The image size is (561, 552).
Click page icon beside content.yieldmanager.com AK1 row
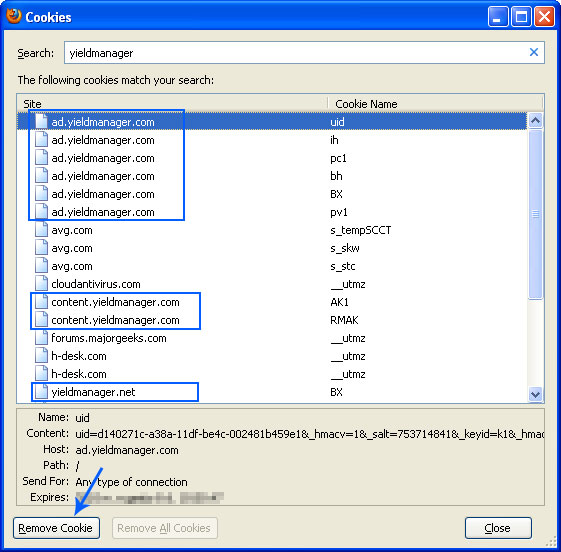click(x=41, y=301)
